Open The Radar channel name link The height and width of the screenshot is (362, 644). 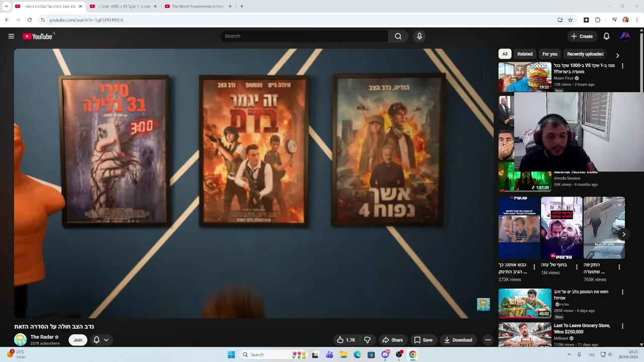point(42,337)
